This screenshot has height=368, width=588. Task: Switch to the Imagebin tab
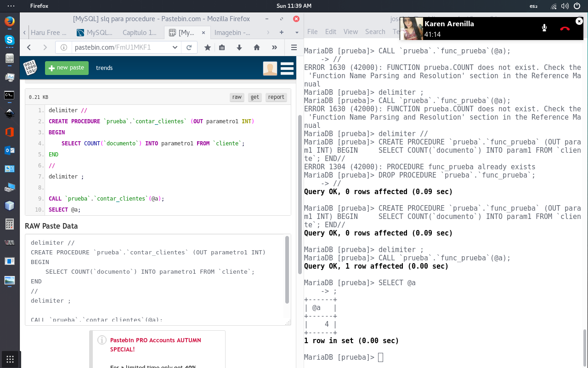point(232,33)
